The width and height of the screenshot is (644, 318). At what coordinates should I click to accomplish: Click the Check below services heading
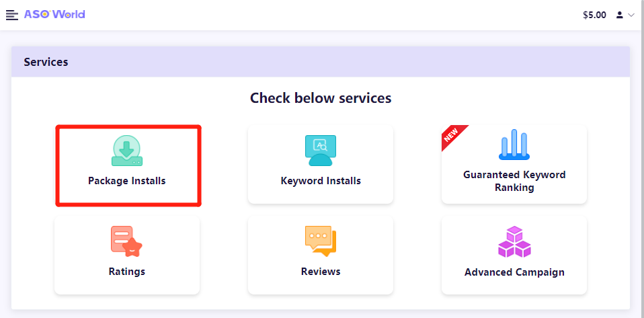(321, 98)
